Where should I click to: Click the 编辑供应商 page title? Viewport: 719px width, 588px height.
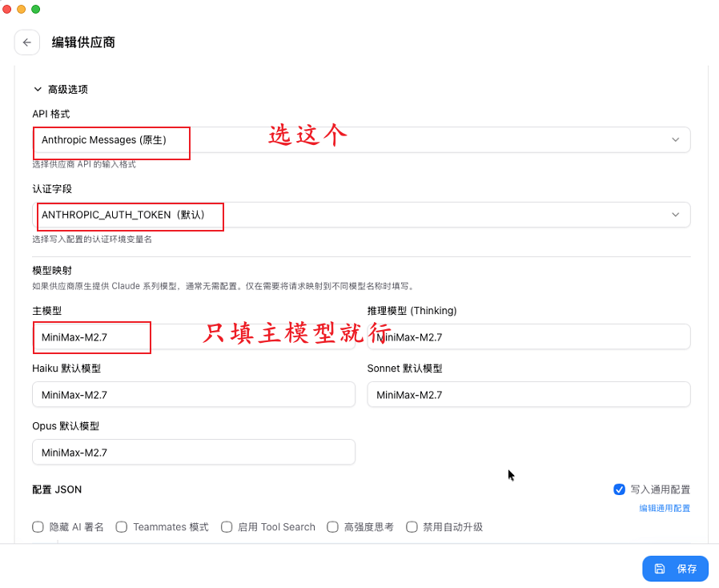click(x=83, y=42)
